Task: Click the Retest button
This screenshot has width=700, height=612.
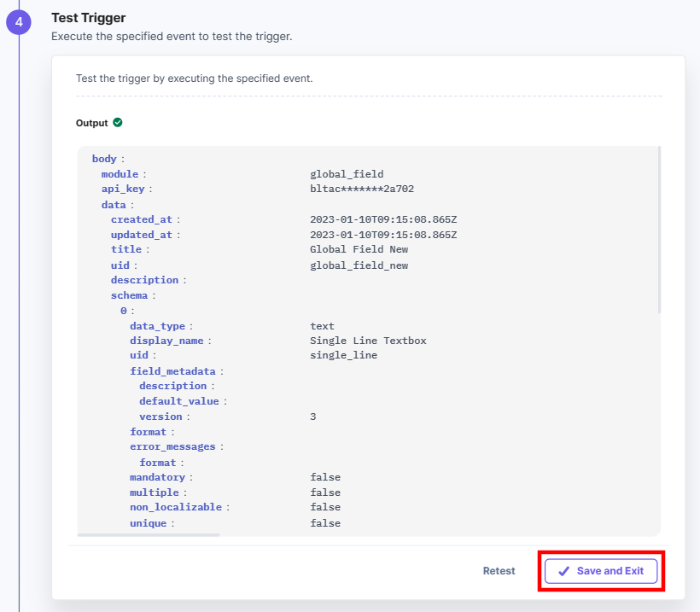Action: click(499, 571)
